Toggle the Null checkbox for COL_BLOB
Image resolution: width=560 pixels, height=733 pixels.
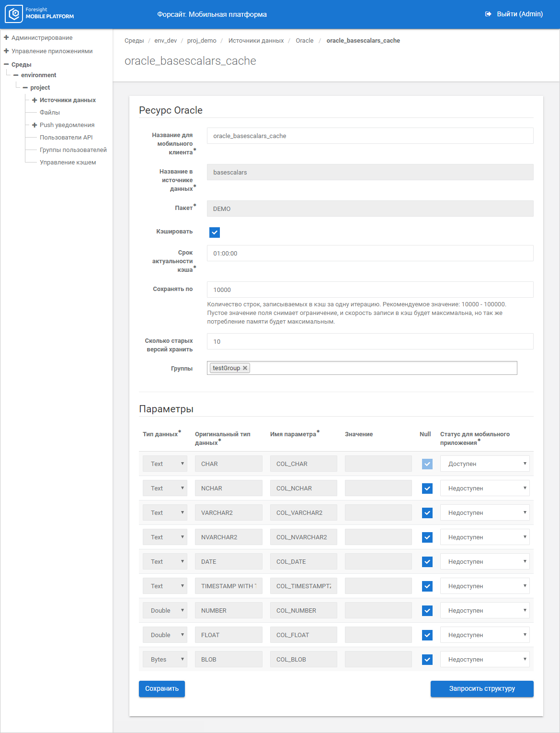(427, 660)
